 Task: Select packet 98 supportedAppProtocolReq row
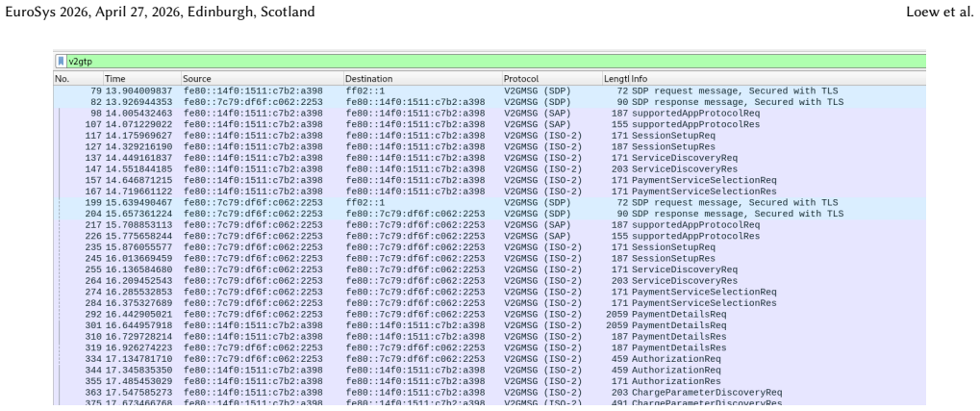click(490, 114)
